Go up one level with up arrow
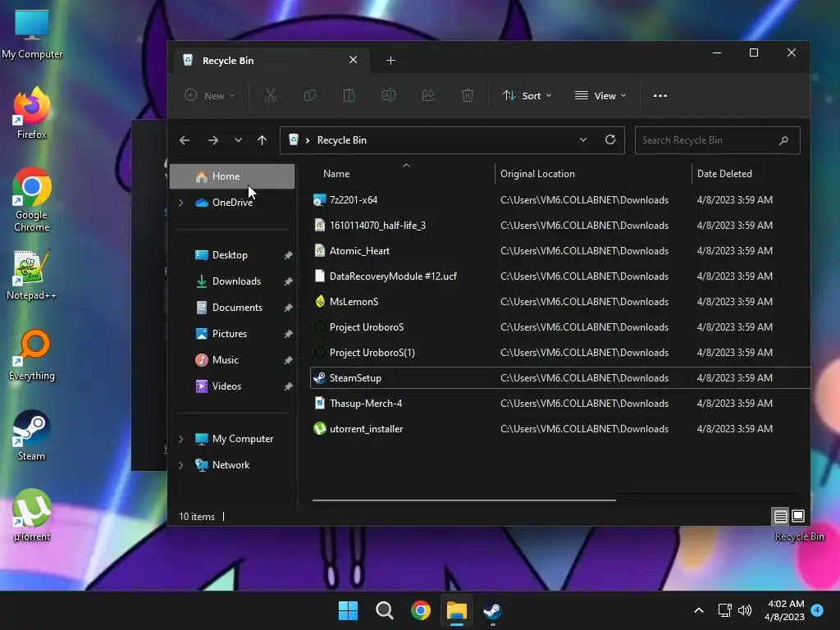Screen dimensions: 840x630 tap(262, 139)
